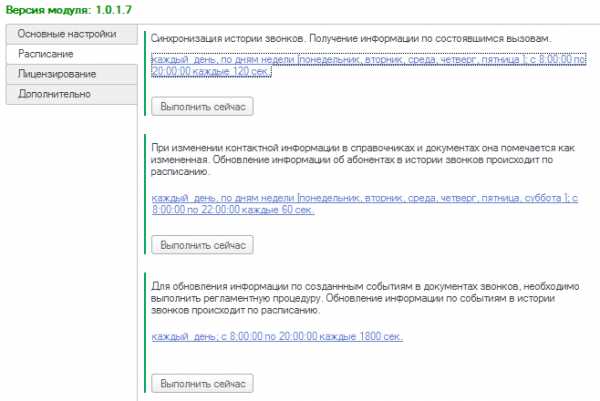Click green bar beside call sync section
This screenshot has width=600, height=401.
point(146,75)
